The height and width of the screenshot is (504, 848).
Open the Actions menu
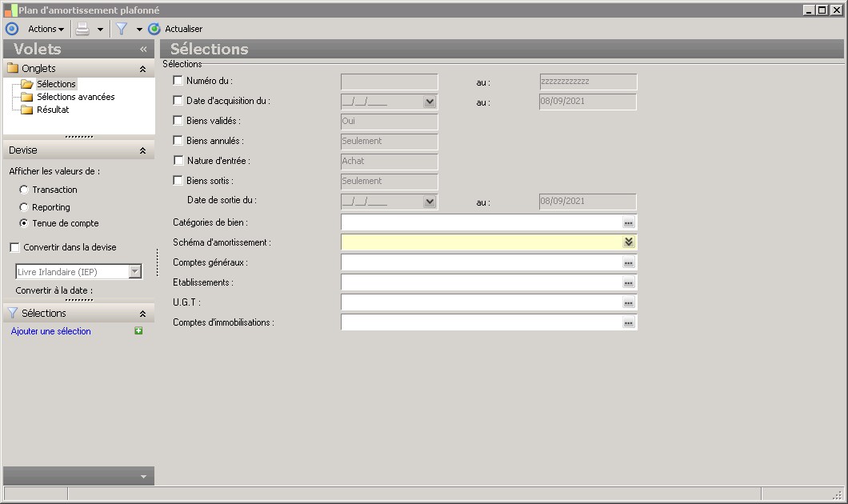point(46,30)
